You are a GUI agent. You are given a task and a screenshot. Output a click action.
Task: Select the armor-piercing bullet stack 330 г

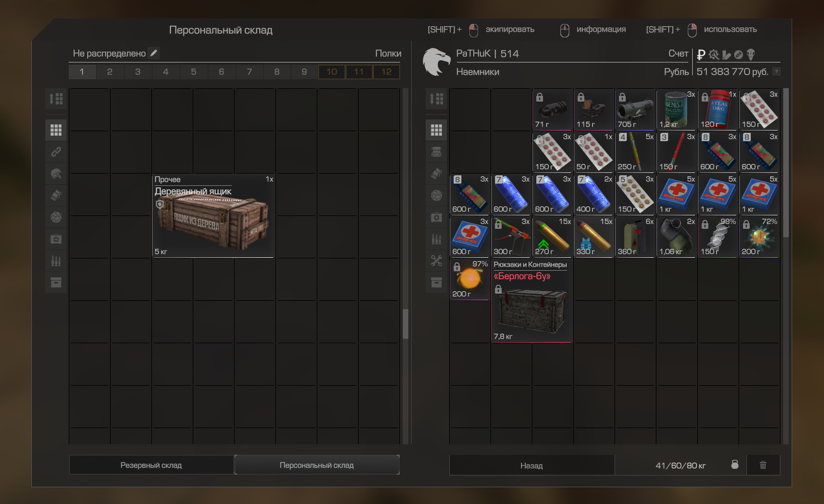pyautogui.click(x=594, y=237)
